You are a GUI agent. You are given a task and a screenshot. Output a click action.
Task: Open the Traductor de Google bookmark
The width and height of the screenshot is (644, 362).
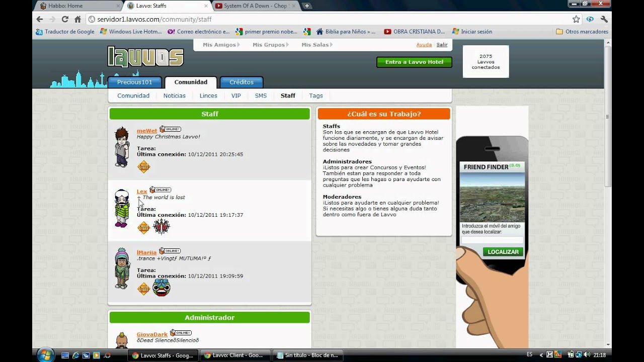pyautogui.click(x=65, y=32)
